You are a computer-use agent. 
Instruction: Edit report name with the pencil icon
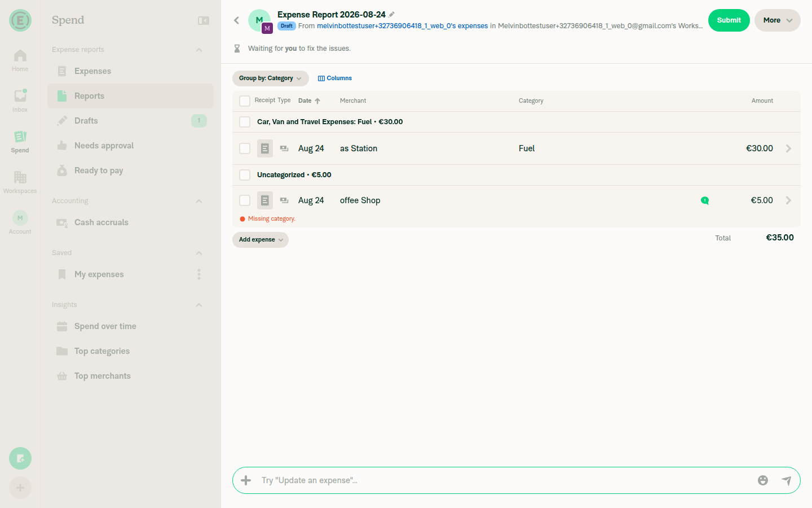click(392, 15)
